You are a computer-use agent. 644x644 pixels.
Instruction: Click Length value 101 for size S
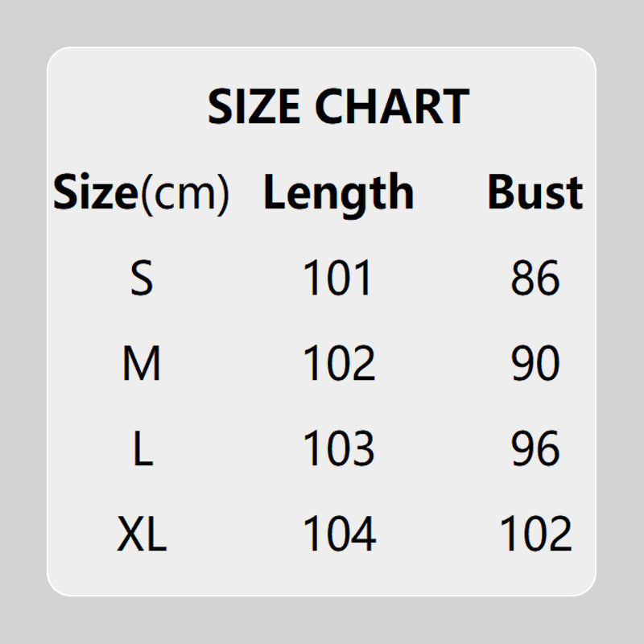point(338,279)
